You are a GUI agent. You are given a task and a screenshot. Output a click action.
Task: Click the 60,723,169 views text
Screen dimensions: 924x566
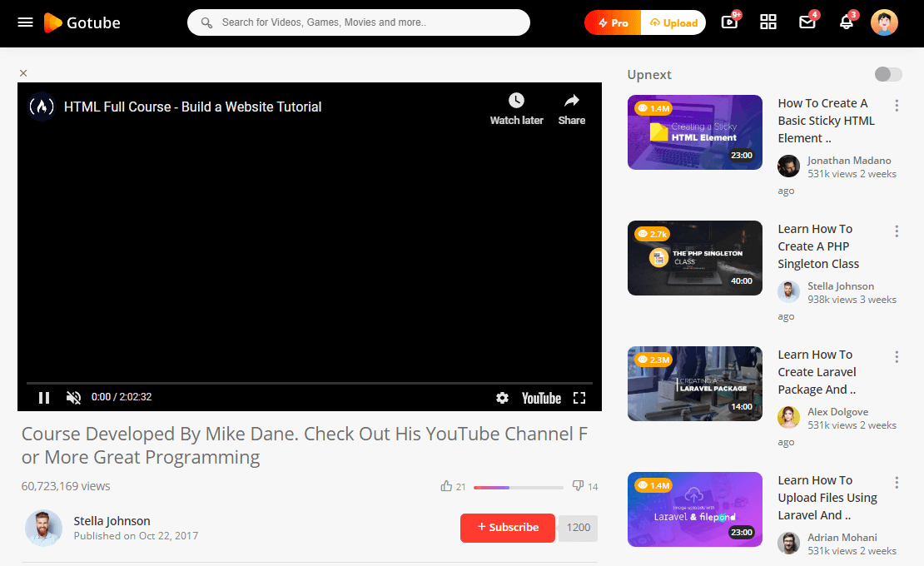click(66, 486)
